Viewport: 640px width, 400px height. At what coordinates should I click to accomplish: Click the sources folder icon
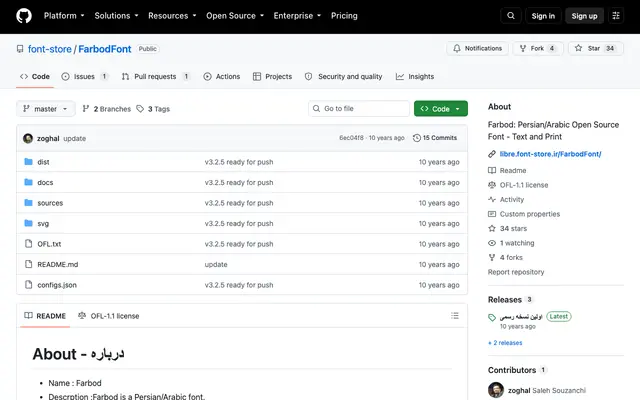(x=29, y=202)
